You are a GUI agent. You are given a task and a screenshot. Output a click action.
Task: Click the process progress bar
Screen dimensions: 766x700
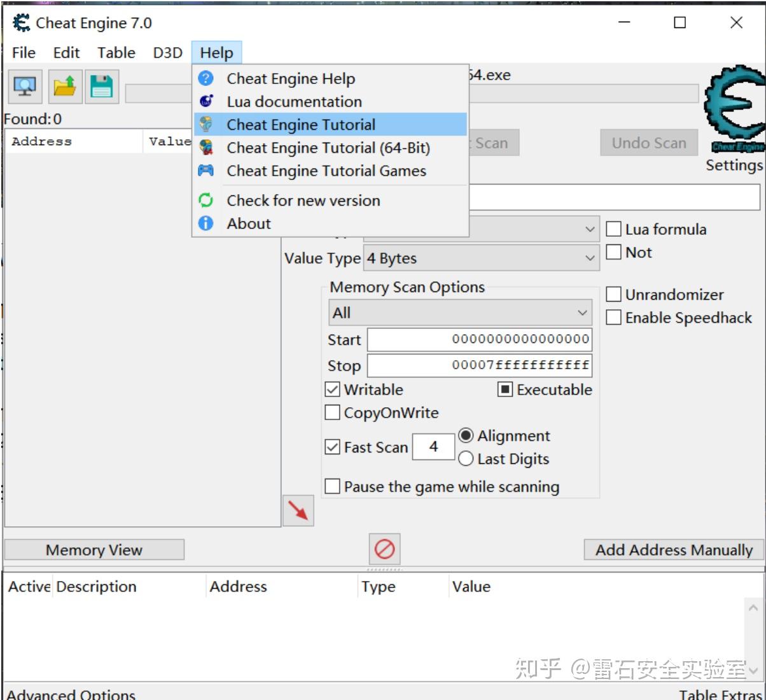pos(583,93)
